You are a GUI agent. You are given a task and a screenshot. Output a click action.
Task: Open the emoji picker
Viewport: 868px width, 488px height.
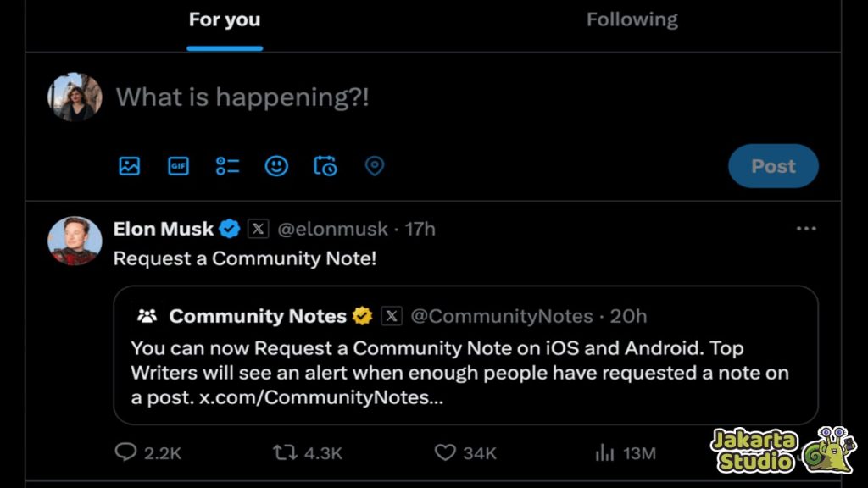coord(276,165)
